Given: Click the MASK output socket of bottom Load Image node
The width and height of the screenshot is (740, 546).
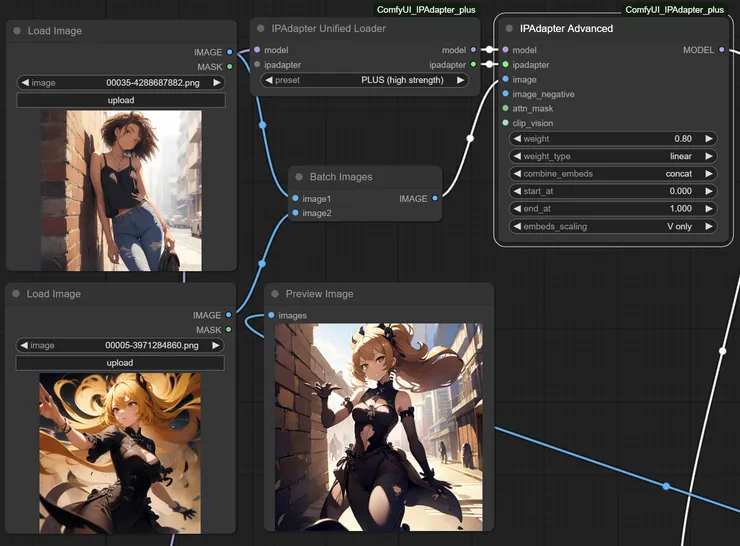Looking at the screenshot, I should [229, 330].
